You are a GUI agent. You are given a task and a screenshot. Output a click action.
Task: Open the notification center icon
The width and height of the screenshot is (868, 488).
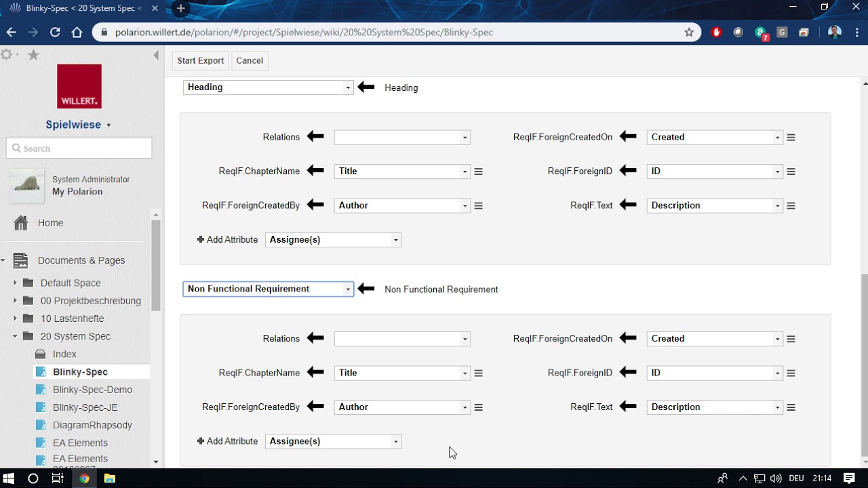pyautogui.click(x=849, y=479)
